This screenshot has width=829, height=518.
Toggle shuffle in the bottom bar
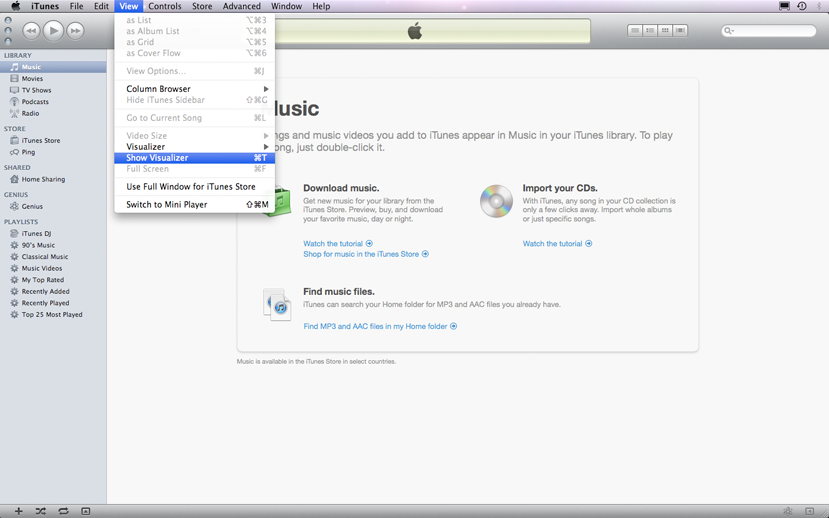point(41,511)
